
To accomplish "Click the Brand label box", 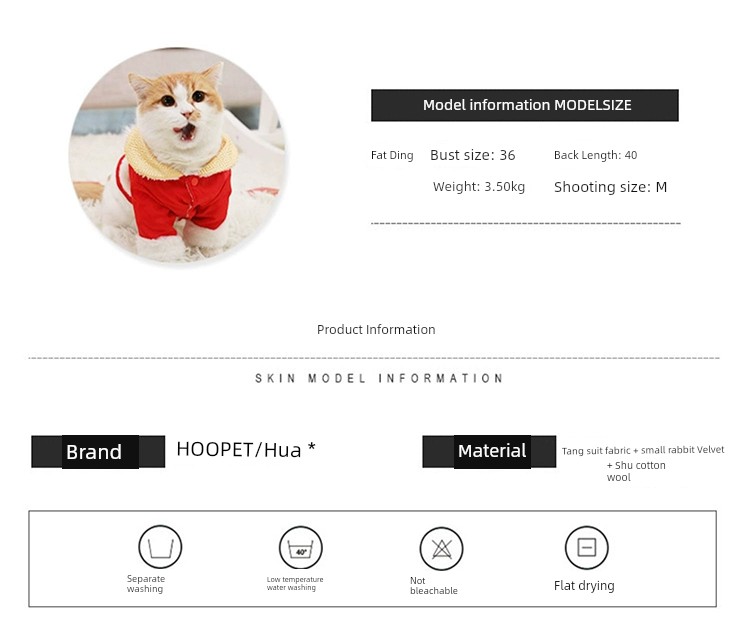I will 98,452.
